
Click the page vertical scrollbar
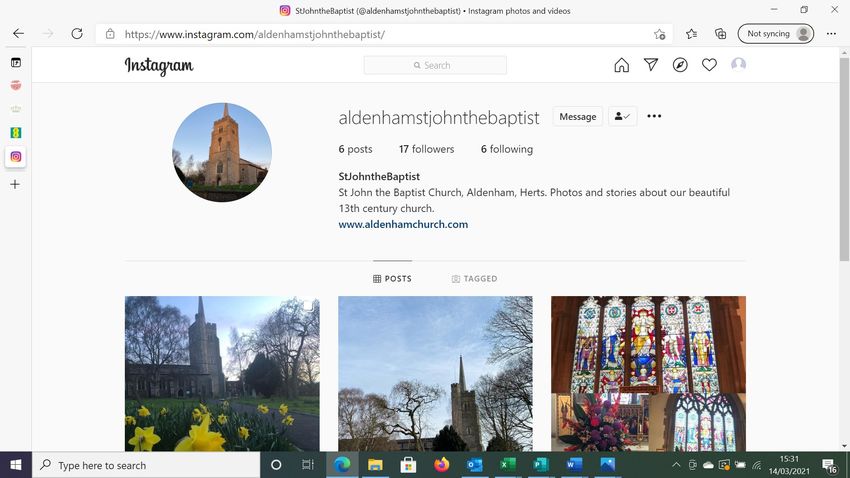tap(844, 160)
